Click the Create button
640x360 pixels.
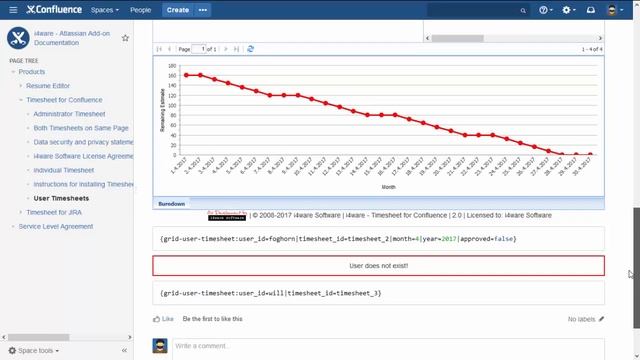178,10
